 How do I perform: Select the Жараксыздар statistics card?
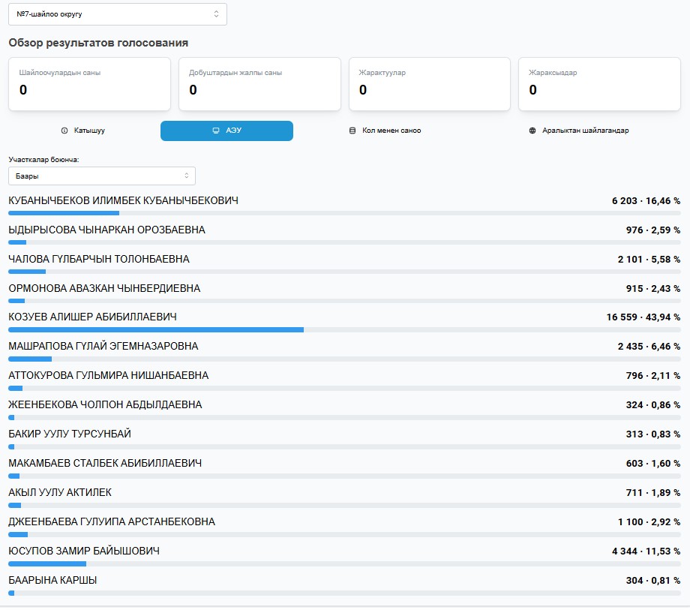point(599,83)
